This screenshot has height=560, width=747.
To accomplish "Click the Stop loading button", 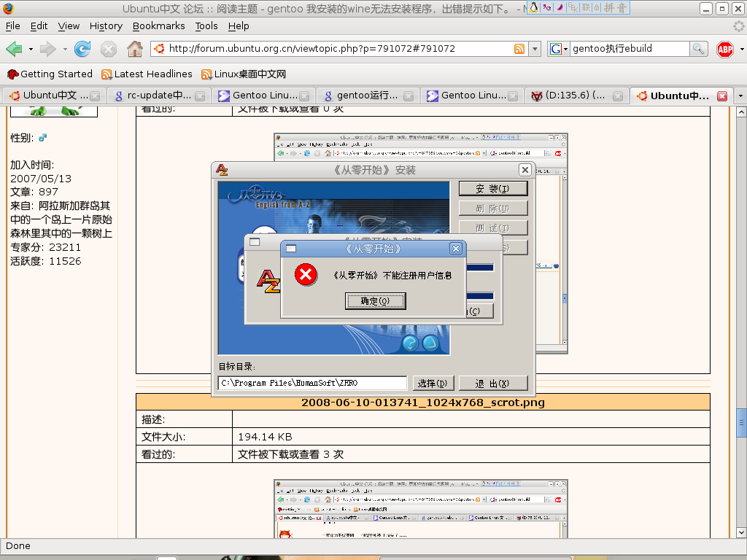I will pos(109,49).
